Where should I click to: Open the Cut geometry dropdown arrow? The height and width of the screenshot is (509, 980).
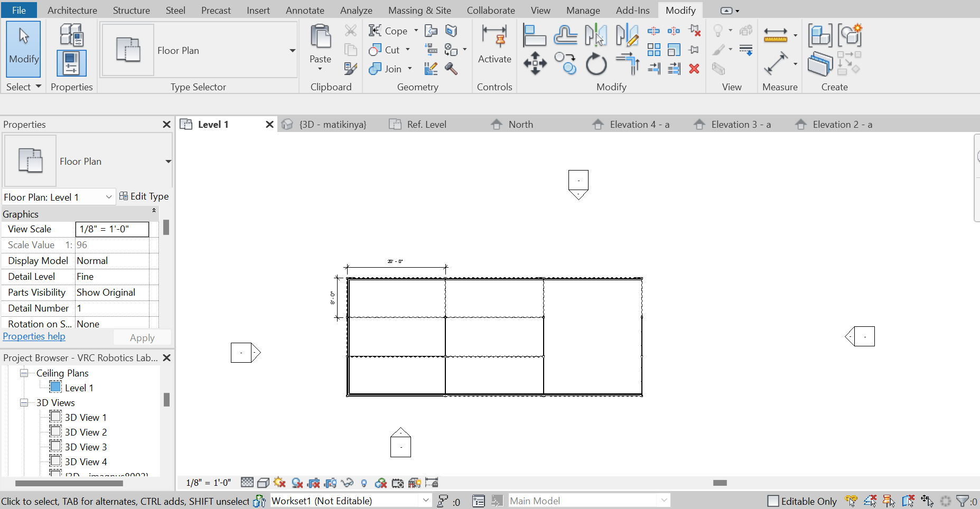point(407,50)
